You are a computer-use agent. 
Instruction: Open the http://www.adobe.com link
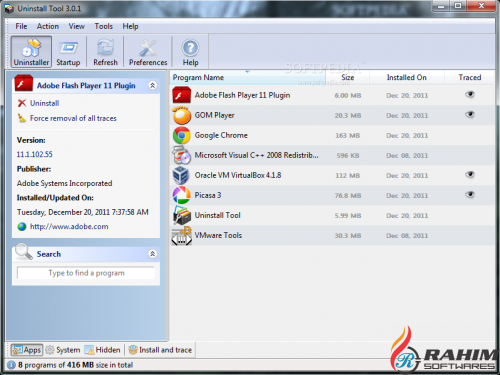(x=69, y=227)
